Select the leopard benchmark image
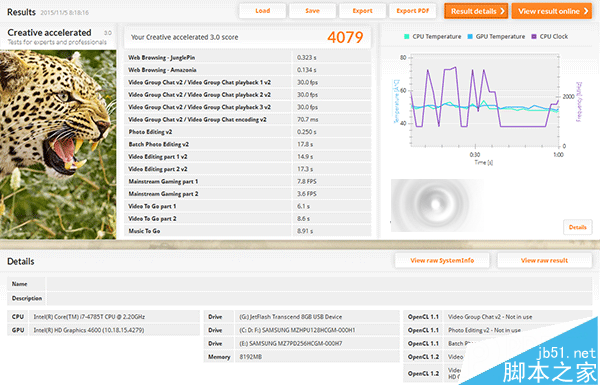600x387 pixels. pos(58,145)
